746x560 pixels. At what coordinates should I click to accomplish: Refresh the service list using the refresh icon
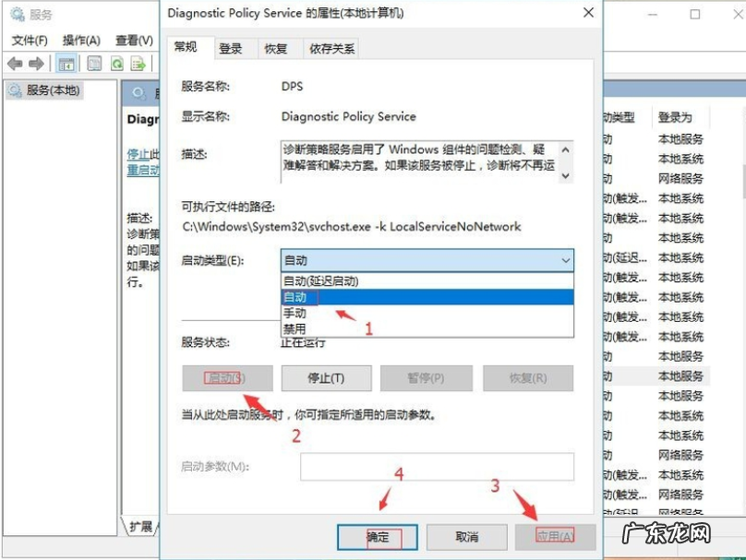click(115, 63)
